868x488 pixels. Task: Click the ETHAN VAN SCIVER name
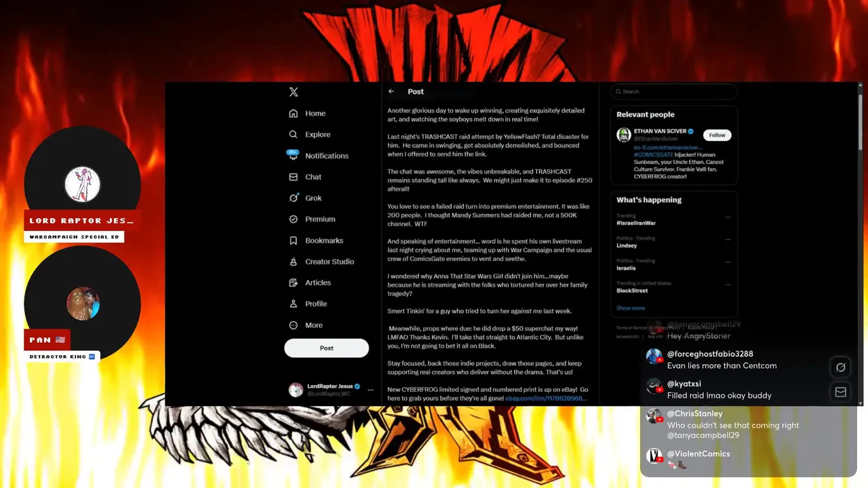click(x=660, y=131)
